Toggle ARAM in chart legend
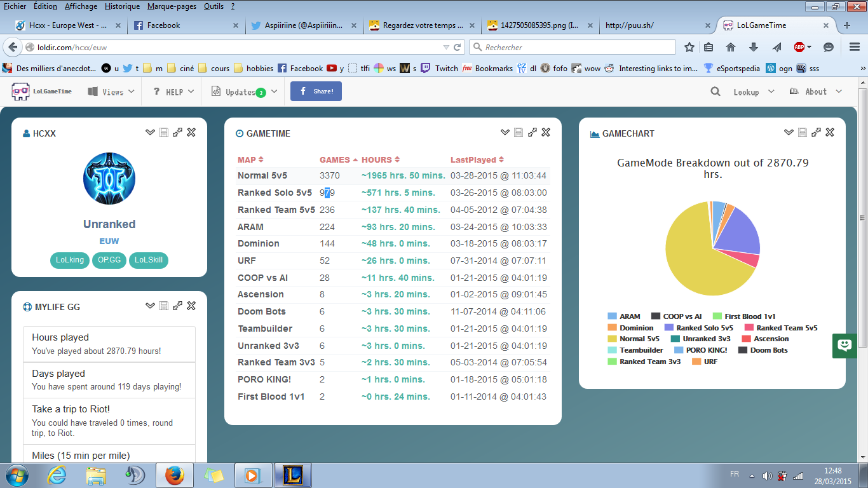The width and height of the screenshot is (868, 488). 624,316
